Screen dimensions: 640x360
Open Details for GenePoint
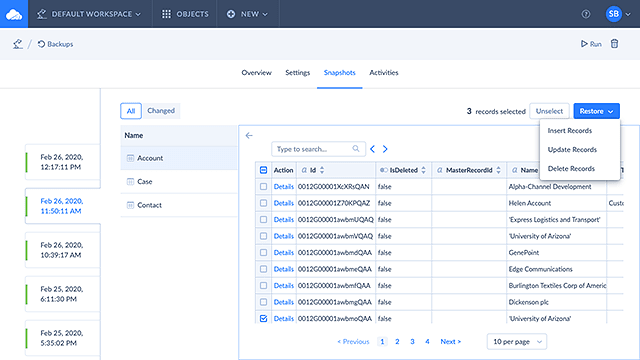284,253
